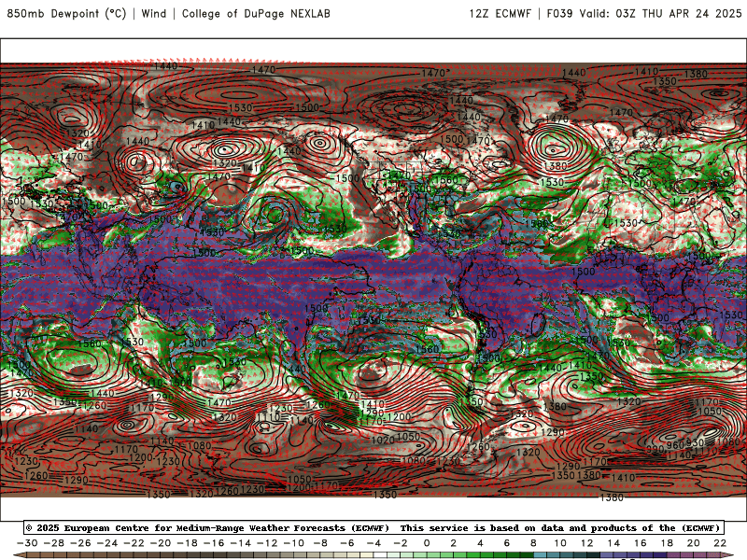This screenshot has width=747, height=560.
Task: Click the -18 label on color scale
Action: coord(188,543)
